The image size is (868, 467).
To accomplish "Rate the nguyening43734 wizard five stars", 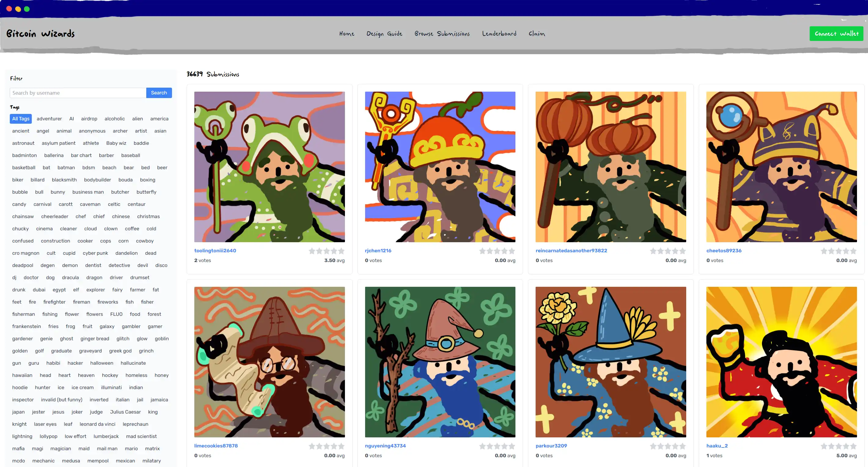I will click(x=512, y=446).
